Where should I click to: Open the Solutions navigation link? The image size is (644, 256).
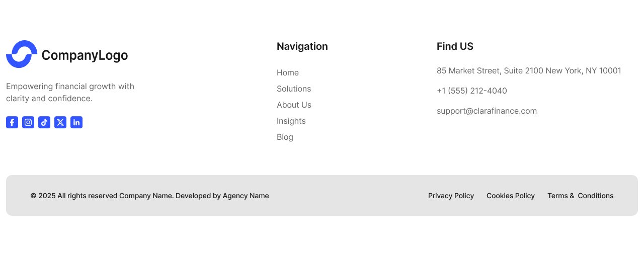click(x=294, y=89)
